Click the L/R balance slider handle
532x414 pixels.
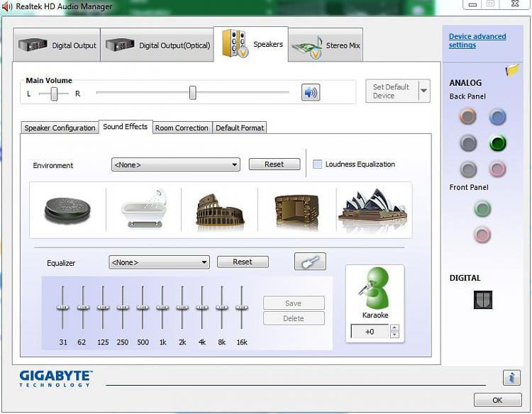coord(55,94)
